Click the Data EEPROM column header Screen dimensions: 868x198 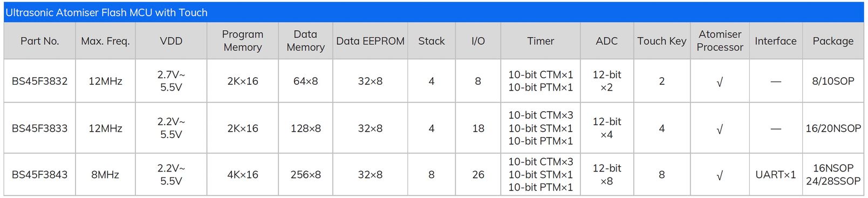click(370, 41)
